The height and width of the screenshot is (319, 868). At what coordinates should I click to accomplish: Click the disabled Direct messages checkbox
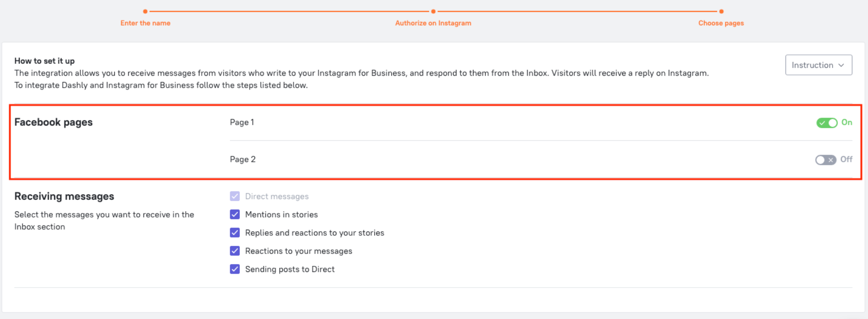pos(235,196)
